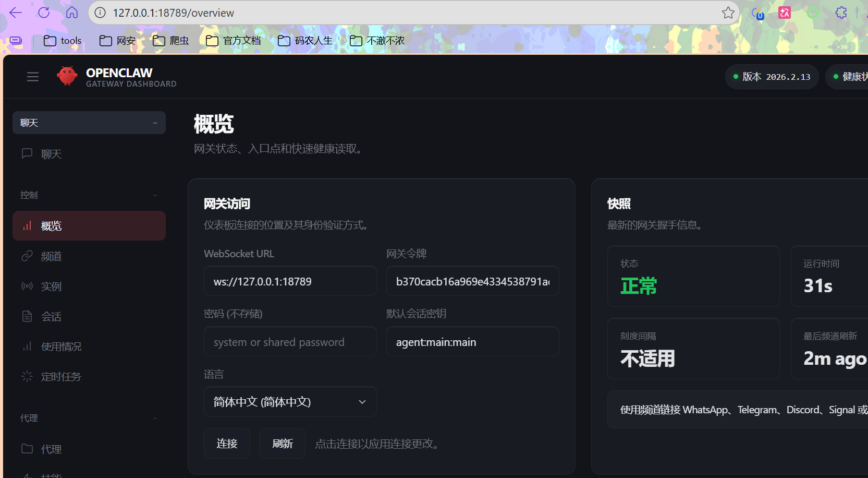
Task: Click the 健康状态 health badge
Action: tap(848, 77)
